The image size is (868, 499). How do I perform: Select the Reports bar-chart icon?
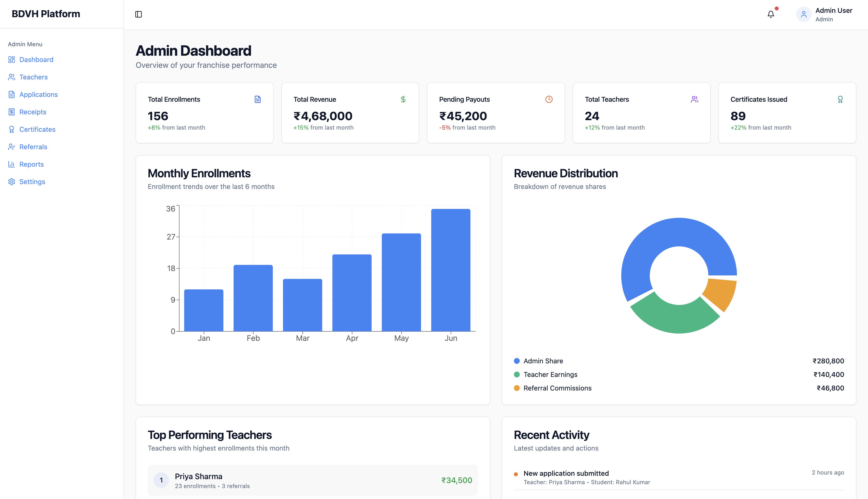[x=11, y=164]
